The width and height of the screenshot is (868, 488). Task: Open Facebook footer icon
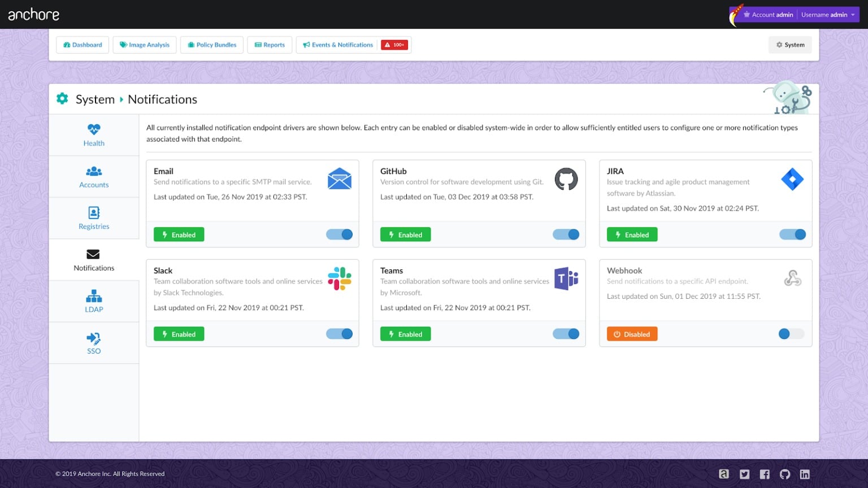(x=765, y=474)
